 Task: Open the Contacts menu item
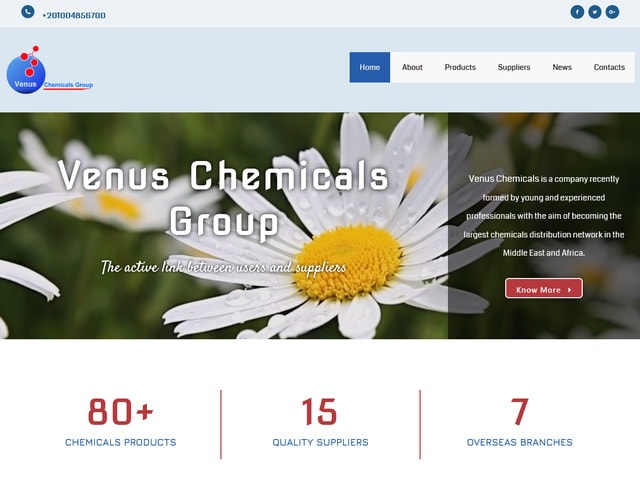(609, 67)
